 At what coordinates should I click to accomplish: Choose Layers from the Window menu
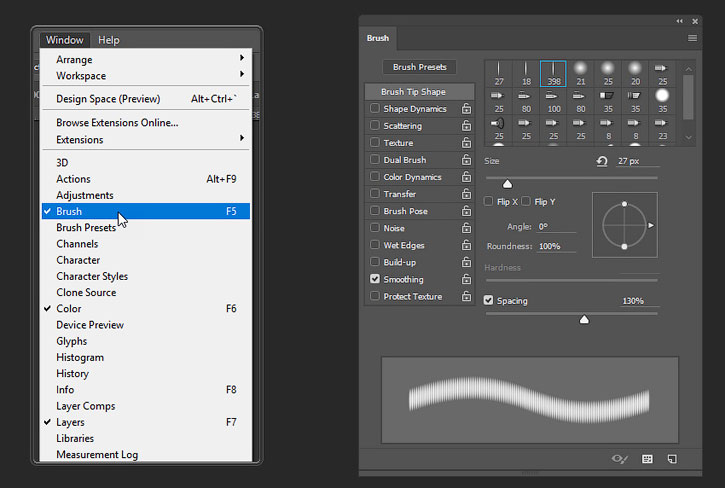[x=146, y=422]
